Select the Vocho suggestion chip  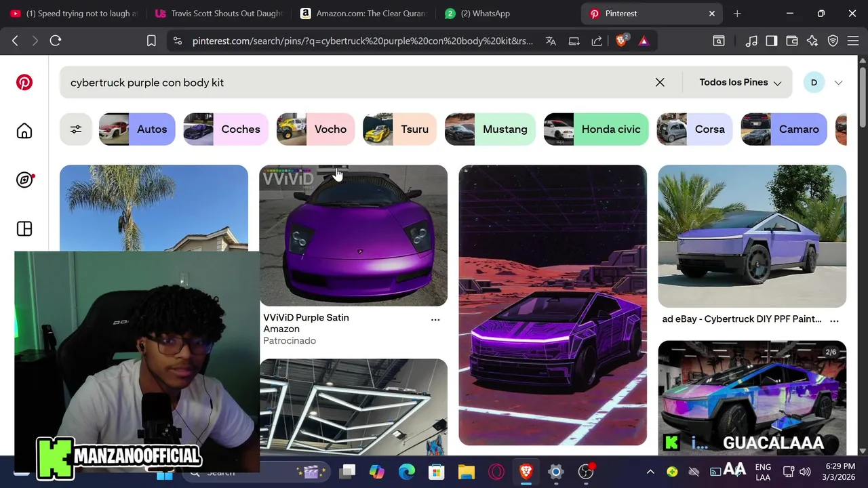(315, 129)
